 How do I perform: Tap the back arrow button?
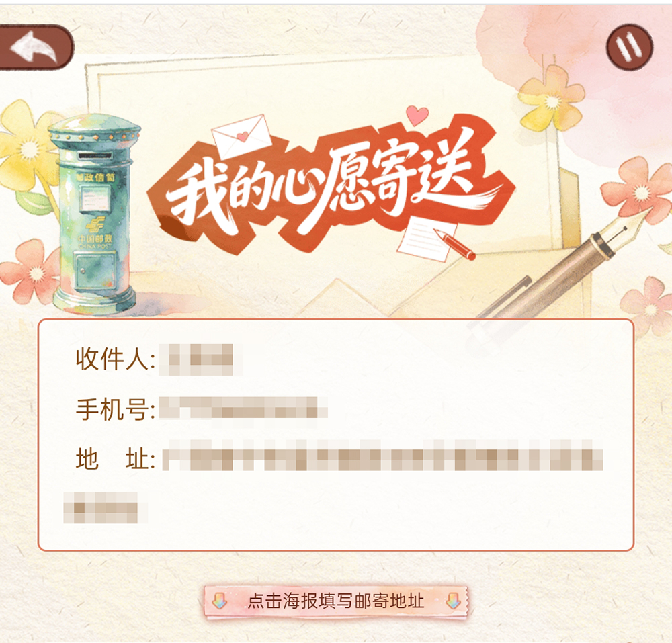point(36,47)
